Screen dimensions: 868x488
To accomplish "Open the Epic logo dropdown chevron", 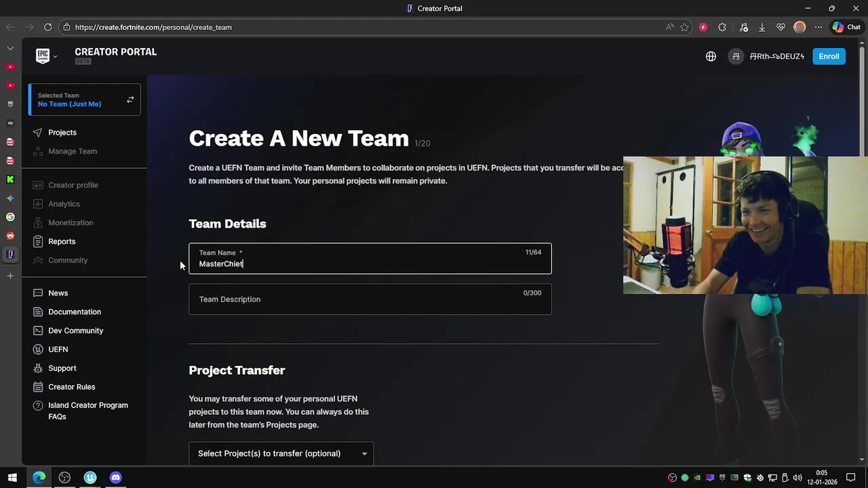I will coord(55,56).
